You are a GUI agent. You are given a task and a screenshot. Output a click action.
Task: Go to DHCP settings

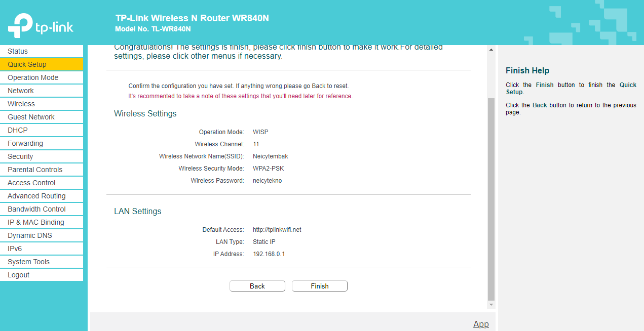42,130
